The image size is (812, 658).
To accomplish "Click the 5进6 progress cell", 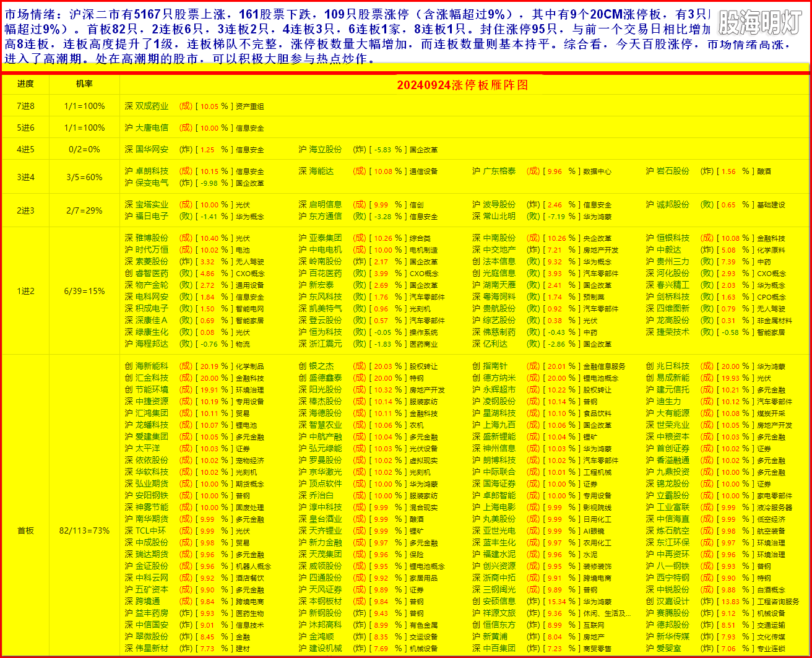I will [25, 128].
